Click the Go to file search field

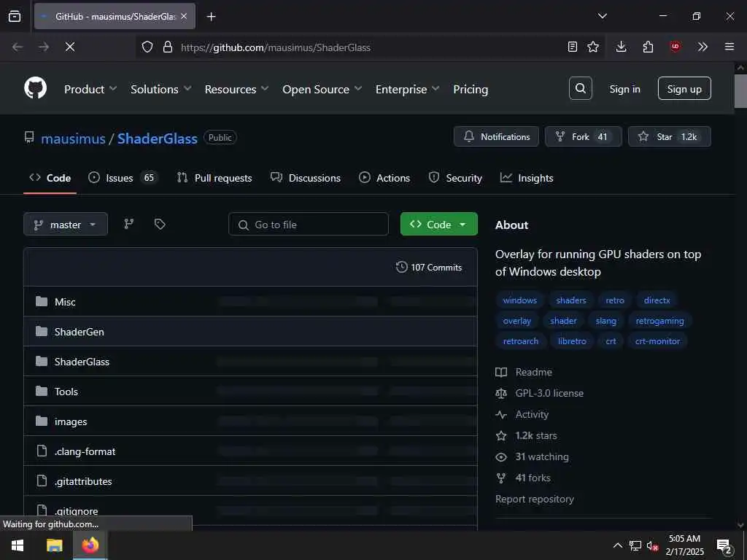[x=309, y=225]
